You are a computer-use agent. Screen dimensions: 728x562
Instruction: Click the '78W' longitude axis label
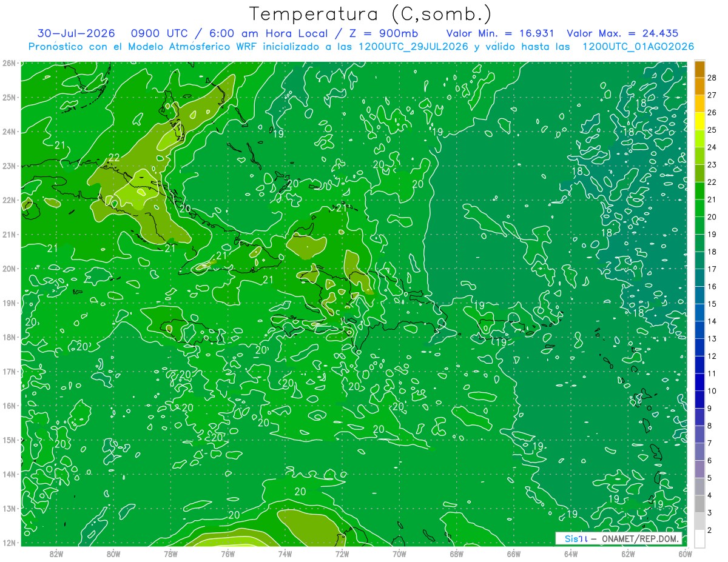tap(170, 554)
